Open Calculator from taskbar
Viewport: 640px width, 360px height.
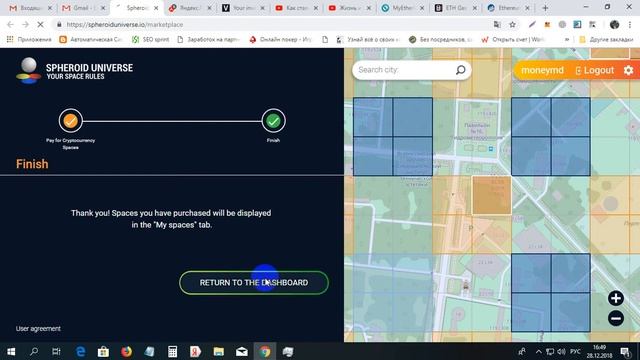[172, 351]
